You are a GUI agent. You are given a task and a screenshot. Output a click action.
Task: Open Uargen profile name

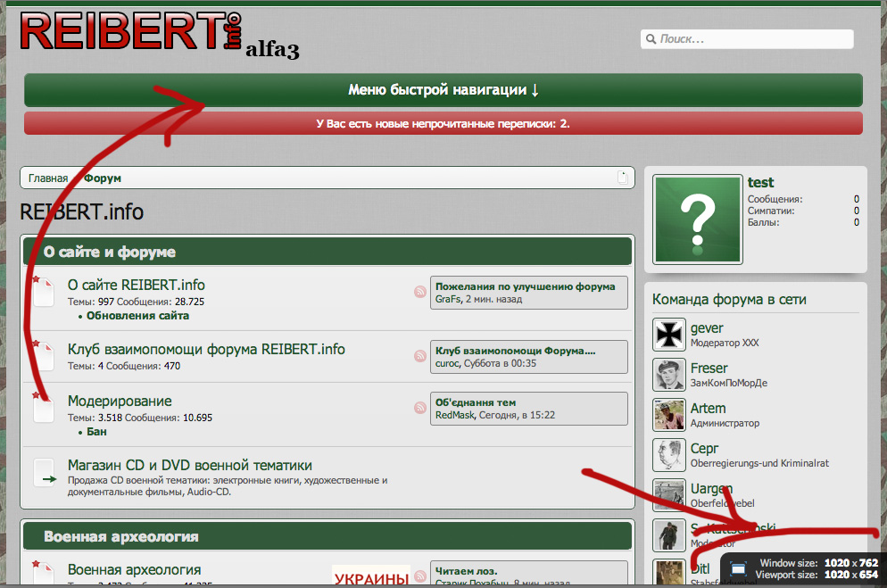(x=711, y=488)
